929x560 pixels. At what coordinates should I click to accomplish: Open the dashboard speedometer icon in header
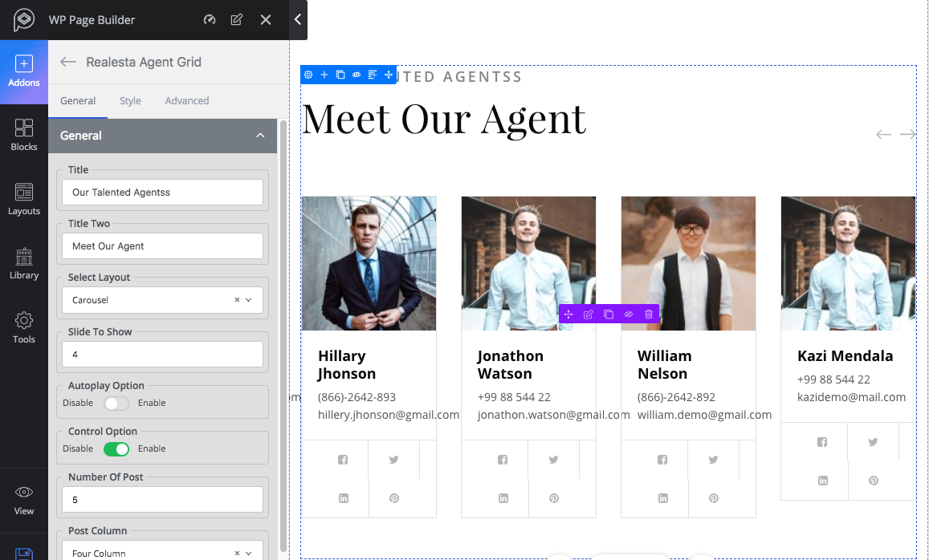pos(209,19)
